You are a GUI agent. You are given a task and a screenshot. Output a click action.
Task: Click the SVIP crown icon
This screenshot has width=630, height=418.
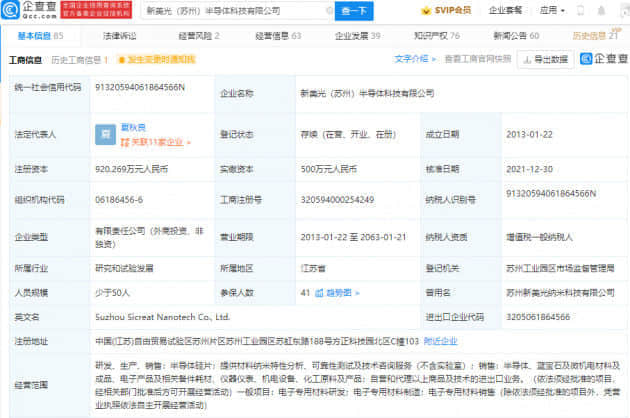coord(425,11)
